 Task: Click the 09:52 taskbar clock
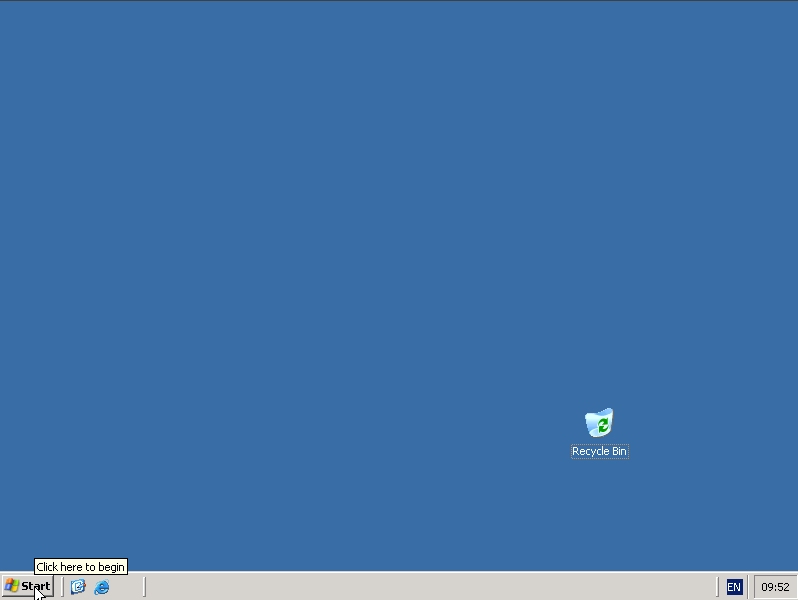(x=775, y=587)
